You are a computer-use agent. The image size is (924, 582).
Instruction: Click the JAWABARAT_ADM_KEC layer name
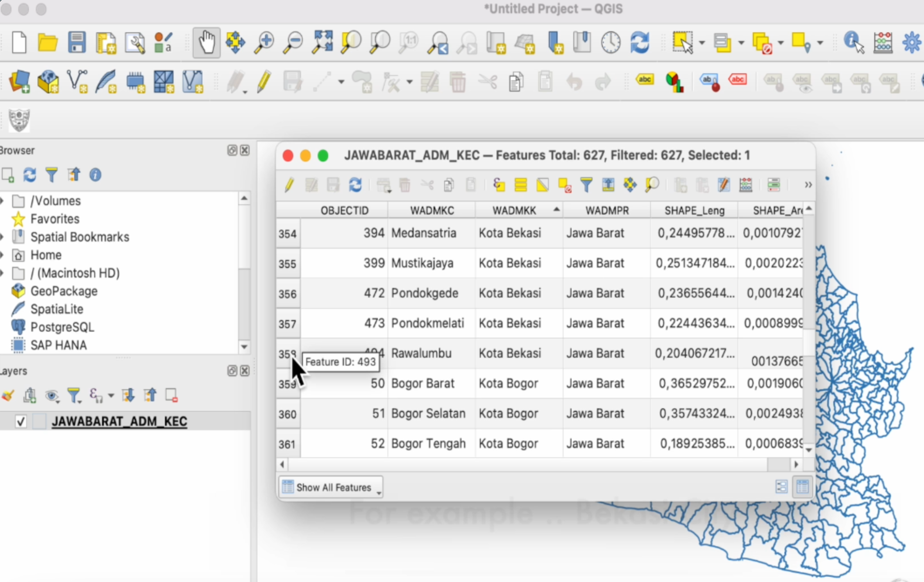119,421
